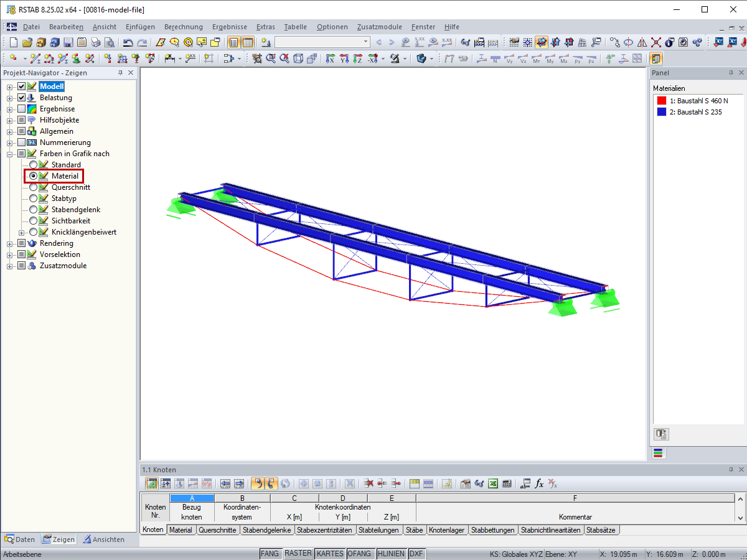The height and width of the screenshot is (560, 747).
Task: Click red swatch for Baustahl S 460 N
Action: [x=662, y=101]
